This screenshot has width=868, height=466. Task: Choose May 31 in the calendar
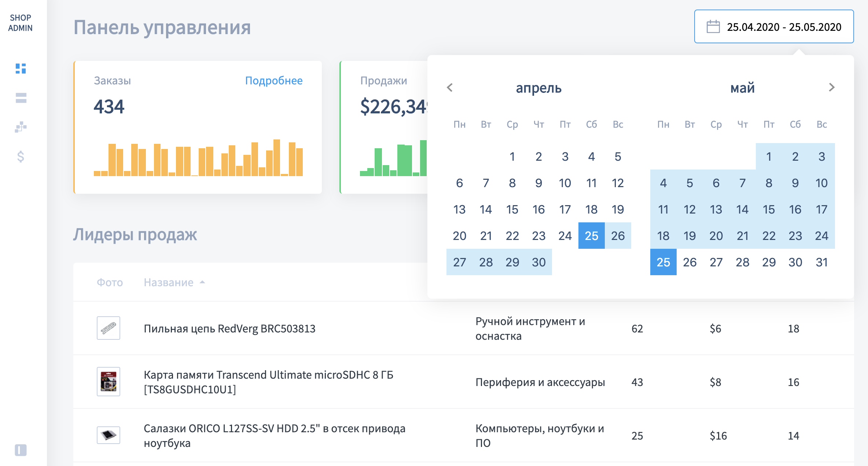[x=821, y=262]
